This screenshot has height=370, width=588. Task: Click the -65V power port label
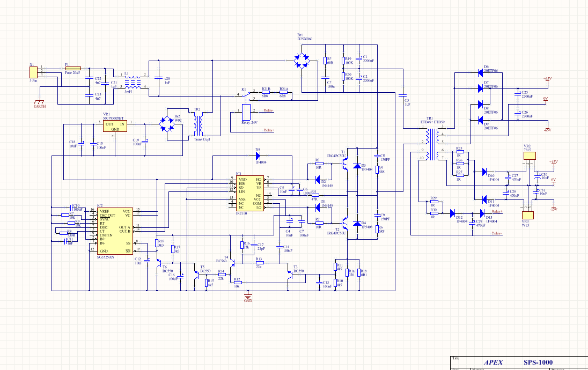(547, 130)
